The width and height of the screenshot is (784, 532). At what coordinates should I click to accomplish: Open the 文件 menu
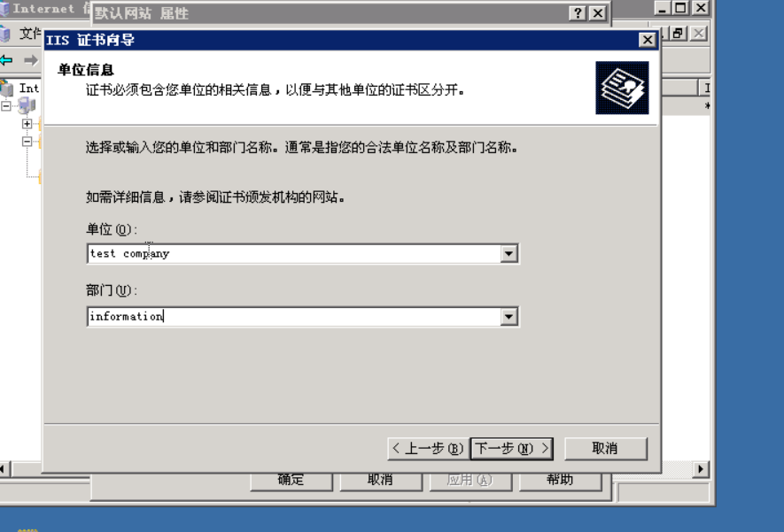coord(29,34)
